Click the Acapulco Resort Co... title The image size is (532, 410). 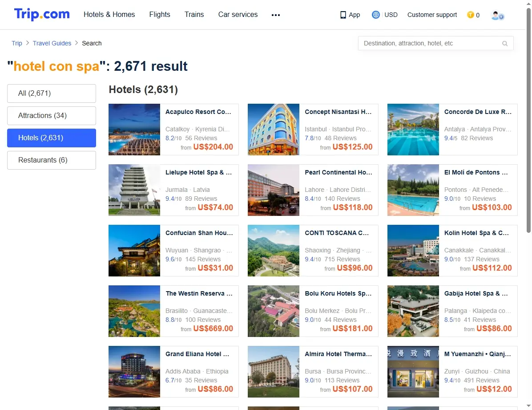pos(198,112)
